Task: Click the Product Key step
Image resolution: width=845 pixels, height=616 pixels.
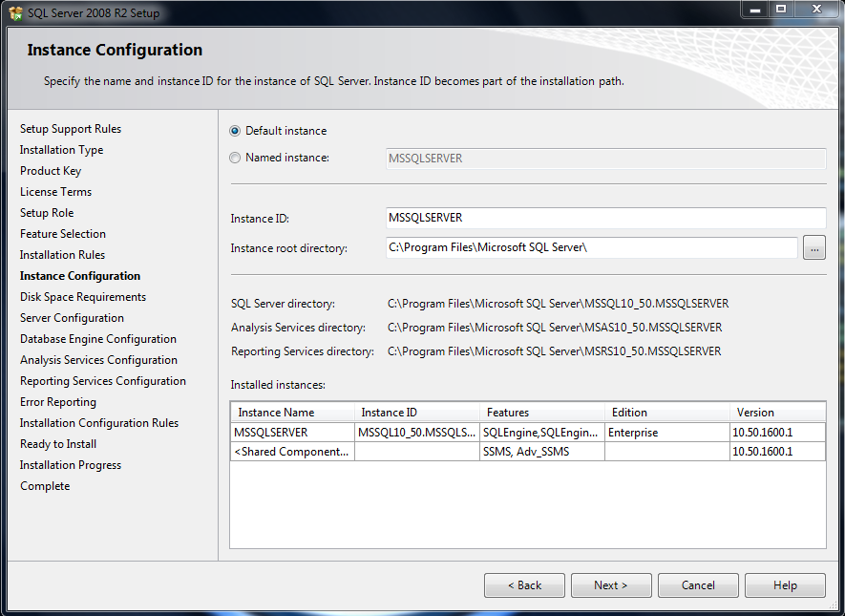Action: click(51, 171)
